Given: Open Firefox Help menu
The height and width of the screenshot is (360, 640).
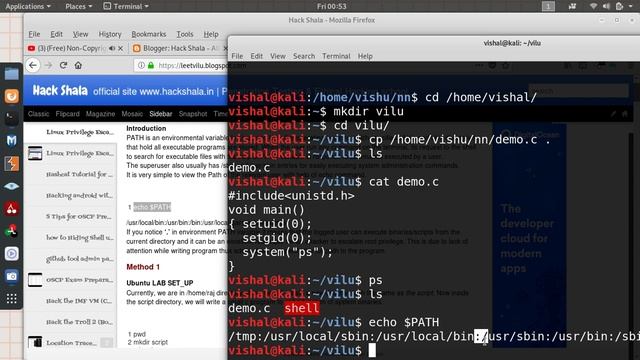Looking at the screenshot, I should (x=211, y=34).
